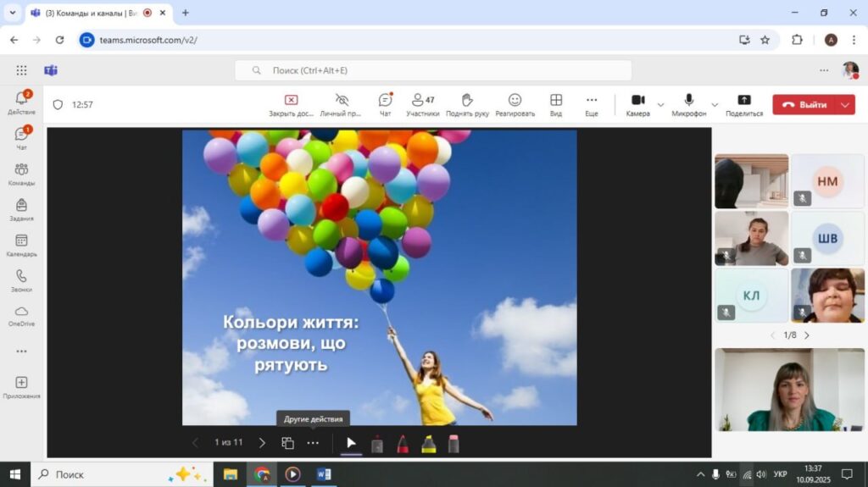Screen dimensions: 868x487
Task: Pick the eraser tool below the slide
Action: point(453,443)
